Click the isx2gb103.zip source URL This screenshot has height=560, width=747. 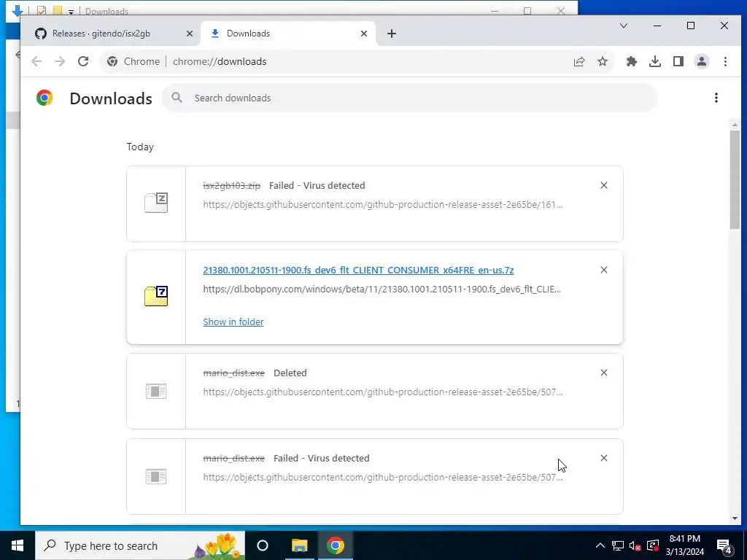[383, 204]
